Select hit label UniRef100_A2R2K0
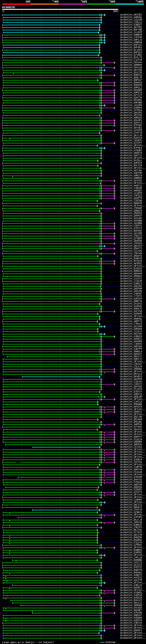The height and width of the screenshot is (644, 146). tap(131, 299)
